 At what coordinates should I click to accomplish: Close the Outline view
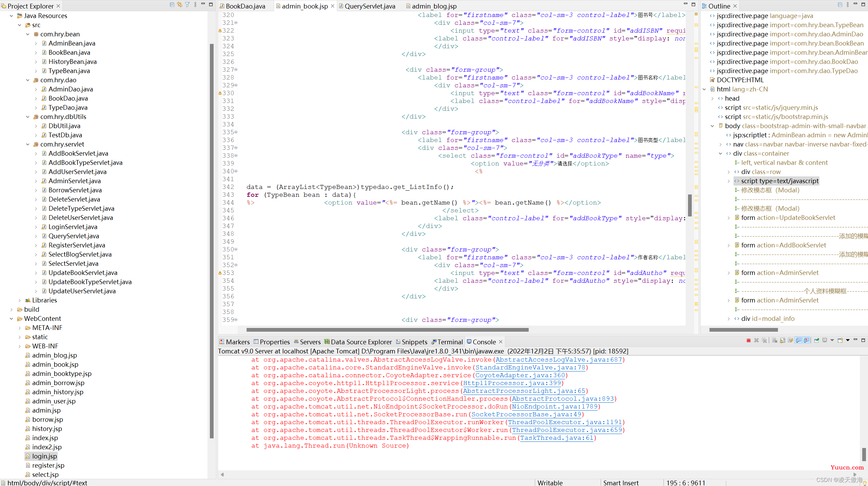pyautogui.click(x=735, y=6)
